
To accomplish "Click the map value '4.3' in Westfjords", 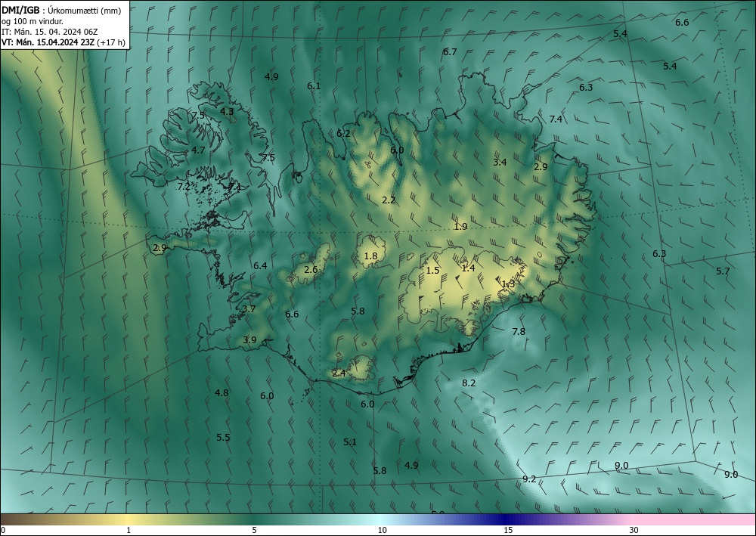I will 227,111.
